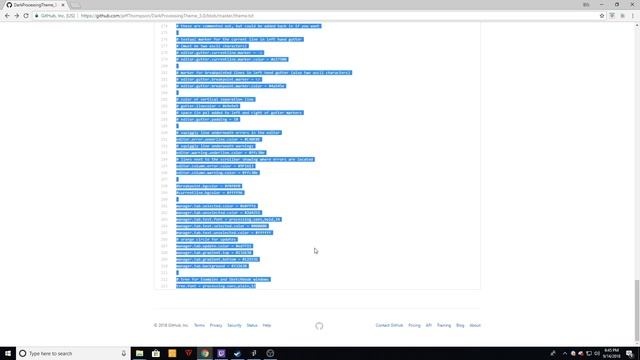The width and height of the screenshot is (640, 360).
Task: Show hidden system tray icons chevron
Action: point(565,353)
